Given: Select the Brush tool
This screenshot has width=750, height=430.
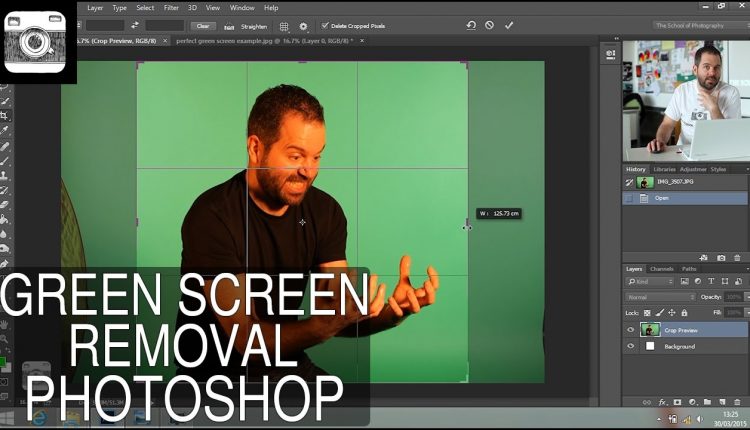Looking at the screenshot, I should point(4,161).
